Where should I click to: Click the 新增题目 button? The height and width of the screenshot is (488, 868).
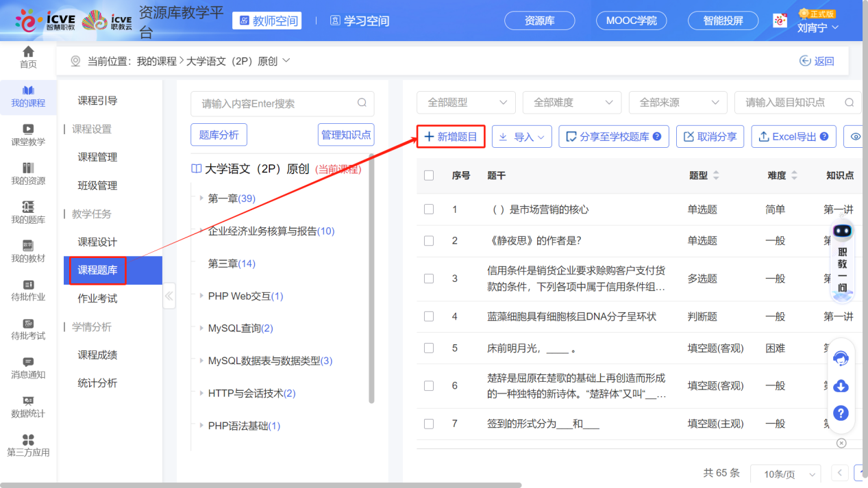pos(451,137)
